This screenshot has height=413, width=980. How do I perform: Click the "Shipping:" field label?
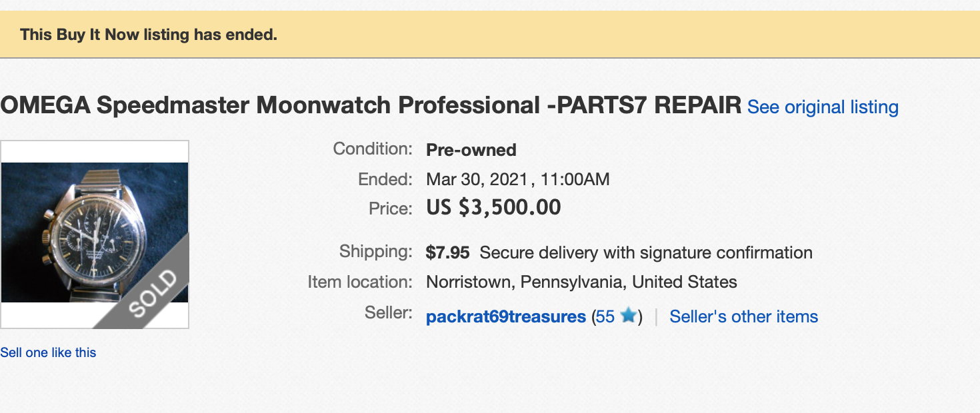point(375,251)
